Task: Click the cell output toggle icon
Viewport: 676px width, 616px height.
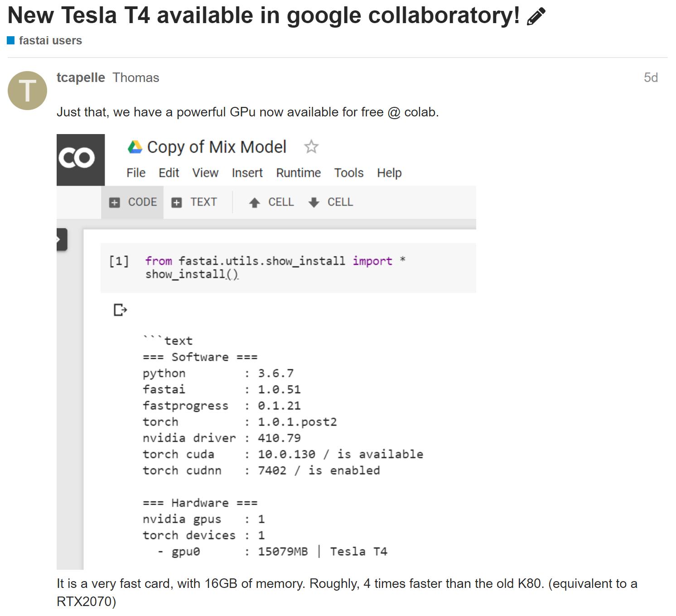Action: pyautogui.click(x=120, y=310)
